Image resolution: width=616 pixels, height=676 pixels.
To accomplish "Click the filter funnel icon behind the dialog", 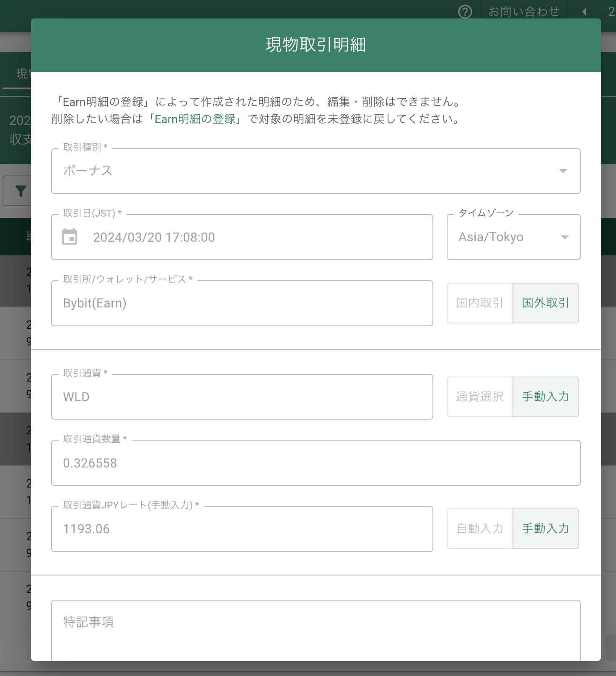I will pos(21,191).
